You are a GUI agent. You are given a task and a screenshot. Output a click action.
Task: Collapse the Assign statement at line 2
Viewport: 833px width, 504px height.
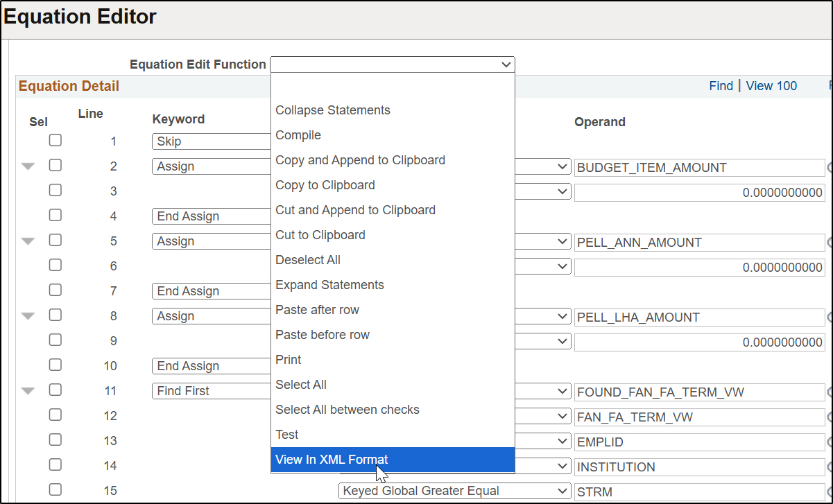pos(28,166)
